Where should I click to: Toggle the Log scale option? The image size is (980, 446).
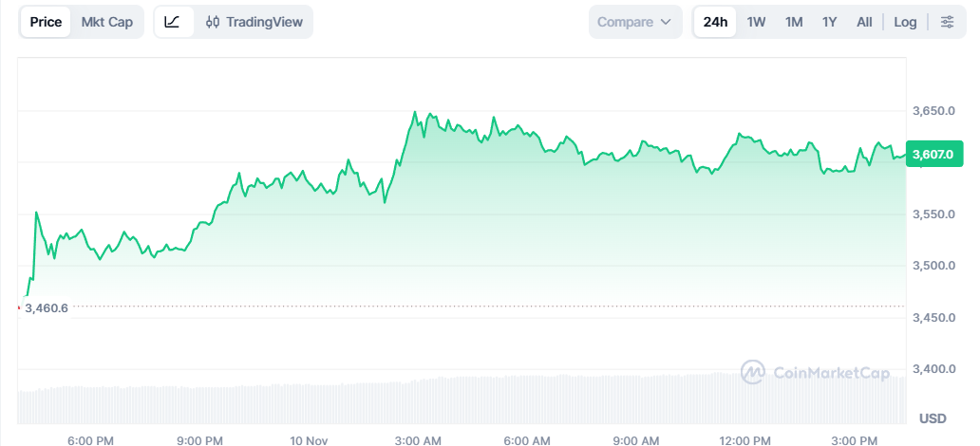tap(905, 22)
